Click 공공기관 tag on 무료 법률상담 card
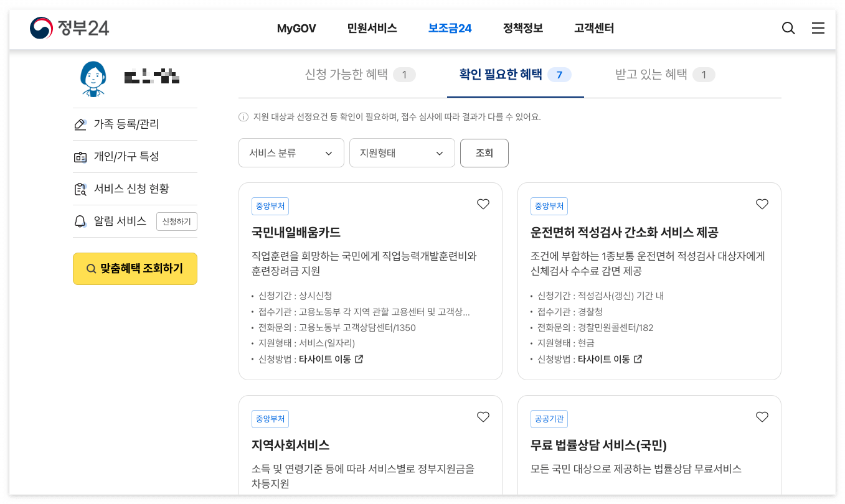 549,419
